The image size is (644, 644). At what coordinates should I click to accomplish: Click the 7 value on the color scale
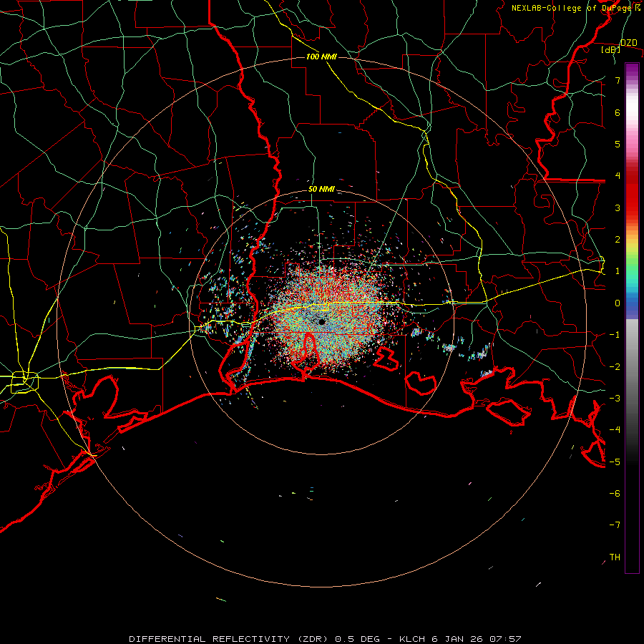pyautogui.click(x=618, y=80)
